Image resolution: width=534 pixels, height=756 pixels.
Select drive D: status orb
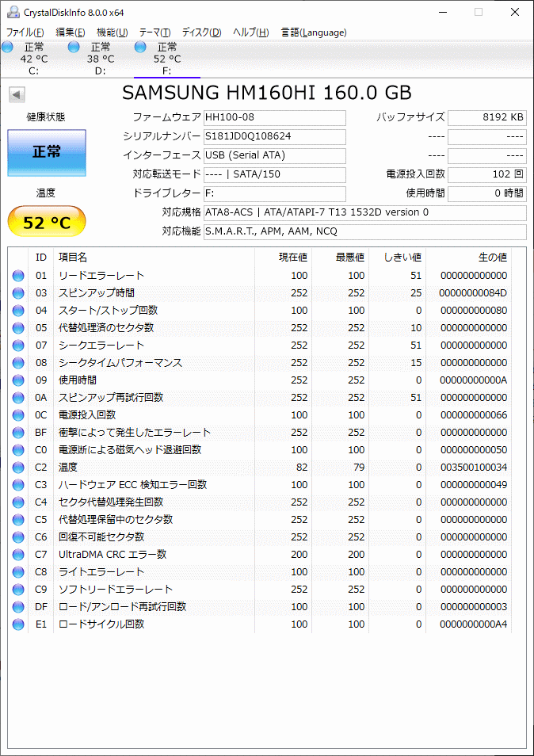click(74, 48)
